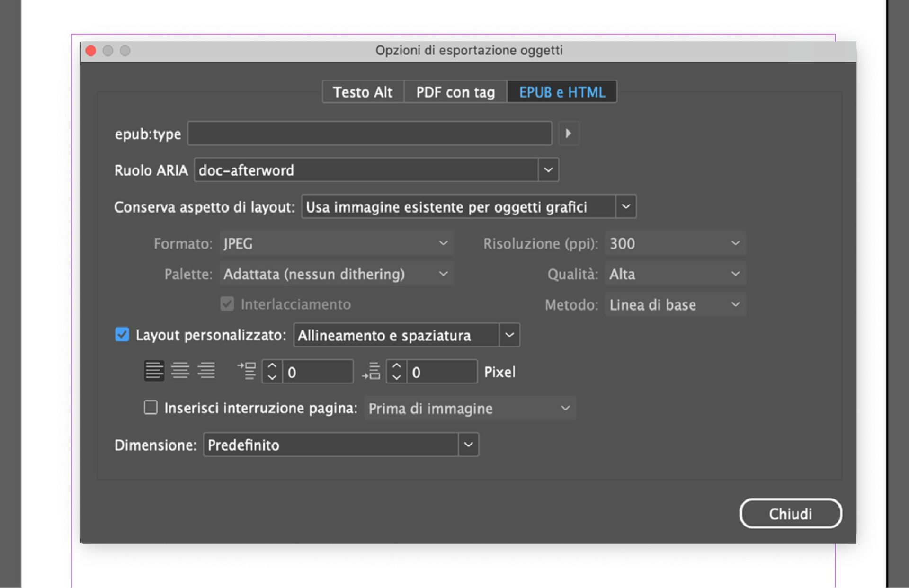This screenshot has width=909, height=588.
Task: Select the left alignment icon
Action: [x=154, y=371]
